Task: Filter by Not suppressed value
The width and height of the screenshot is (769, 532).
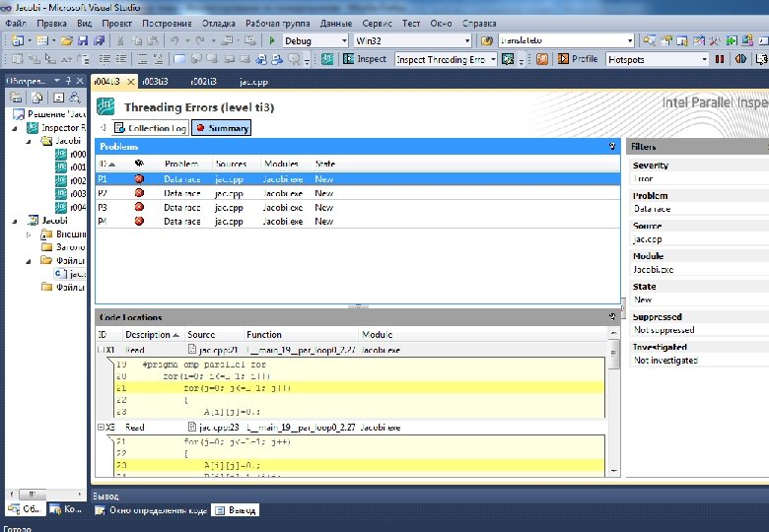Action: (664, 330)
